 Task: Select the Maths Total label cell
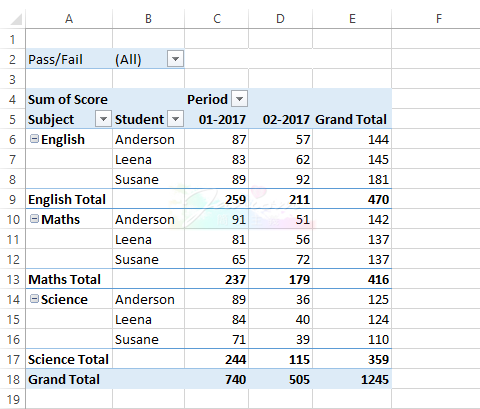(69, 279)
